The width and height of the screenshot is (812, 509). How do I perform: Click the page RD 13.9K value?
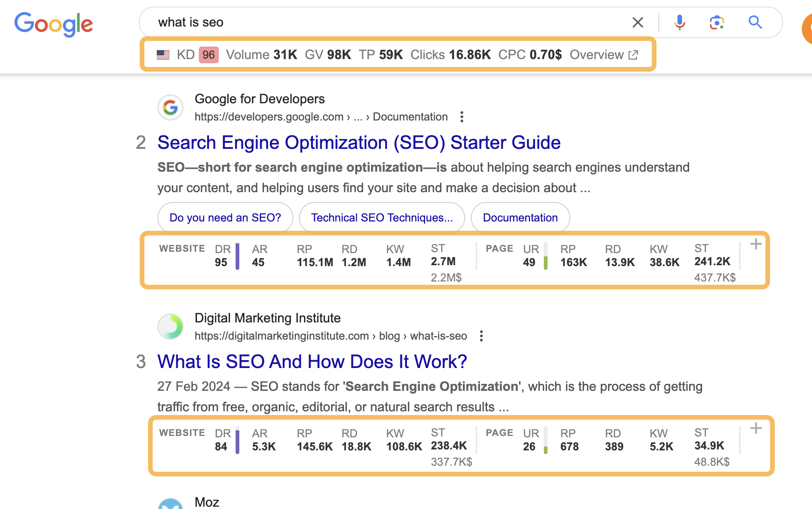[x=620, y=262]
